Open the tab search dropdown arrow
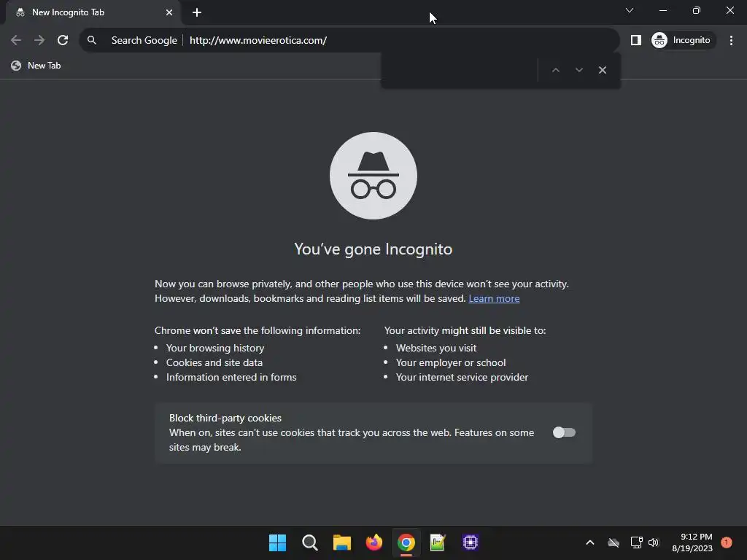The height and width of the screenshot is (560, 747). tap(630, 10)
